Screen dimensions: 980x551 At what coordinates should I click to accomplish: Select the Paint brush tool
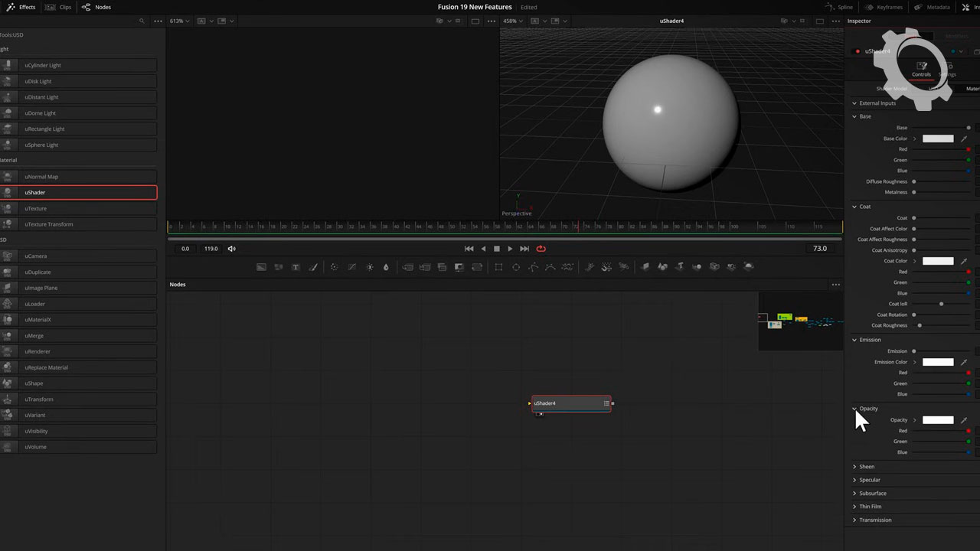(x=313, y=267)
